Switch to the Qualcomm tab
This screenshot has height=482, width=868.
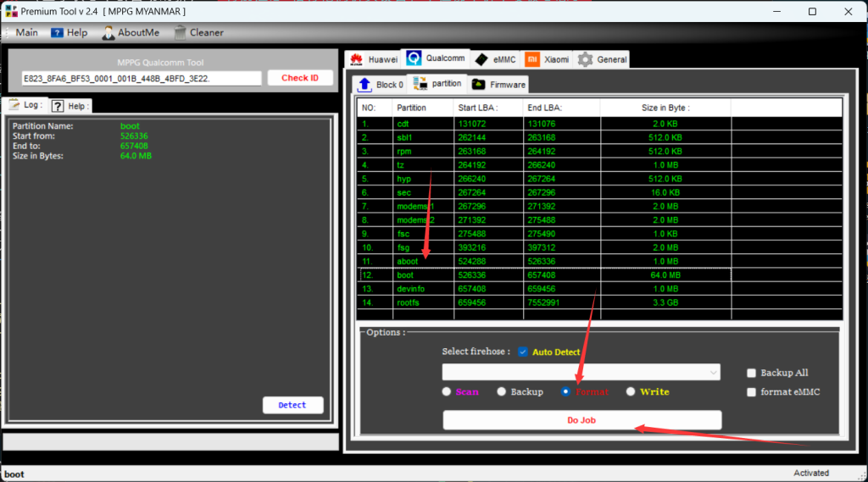436,58
